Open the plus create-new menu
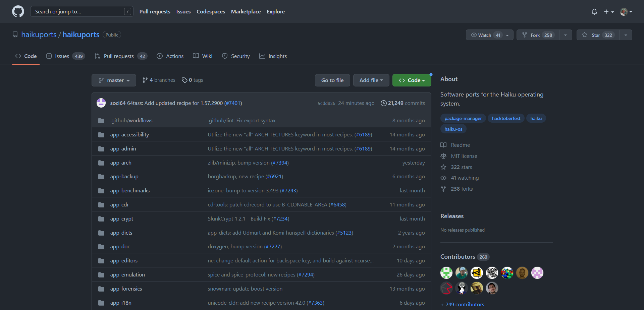This screenshot has width=644, height=310. [609, 12]
